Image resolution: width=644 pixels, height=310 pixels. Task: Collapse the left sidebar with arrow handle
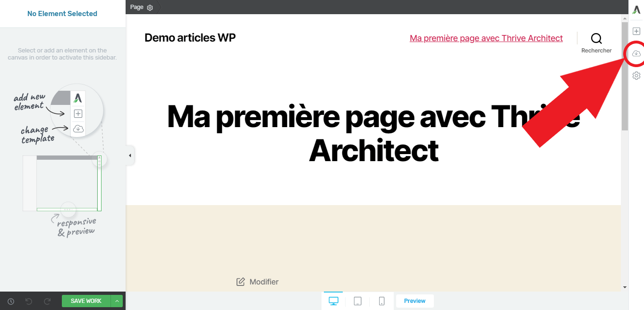coord(130,155)
